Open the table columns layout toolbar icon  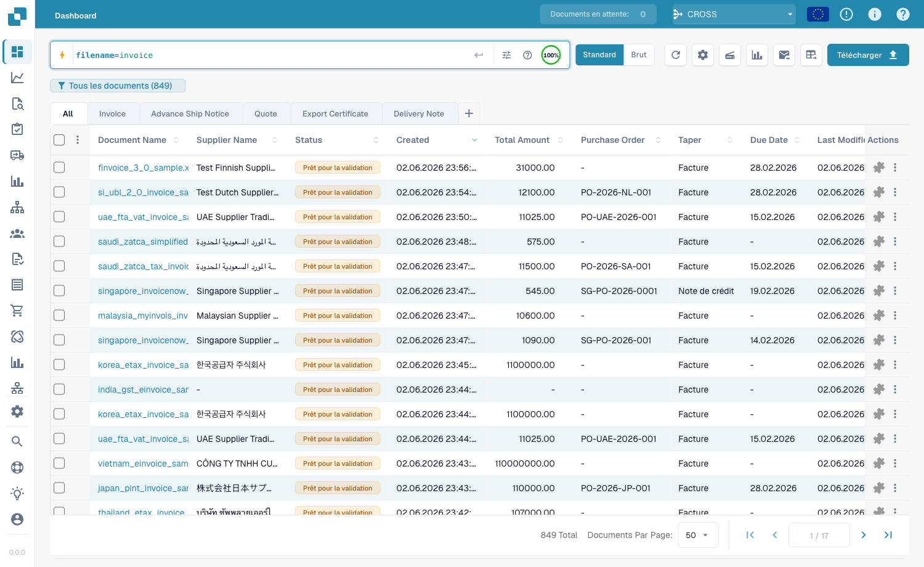(x=811, y=55)
